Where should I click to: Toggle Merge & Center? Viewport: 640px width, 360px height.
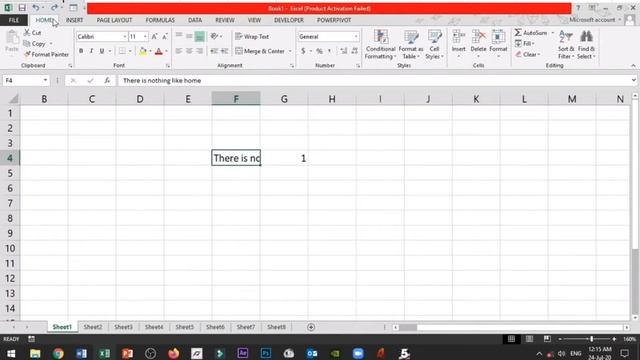click(260, 51)
